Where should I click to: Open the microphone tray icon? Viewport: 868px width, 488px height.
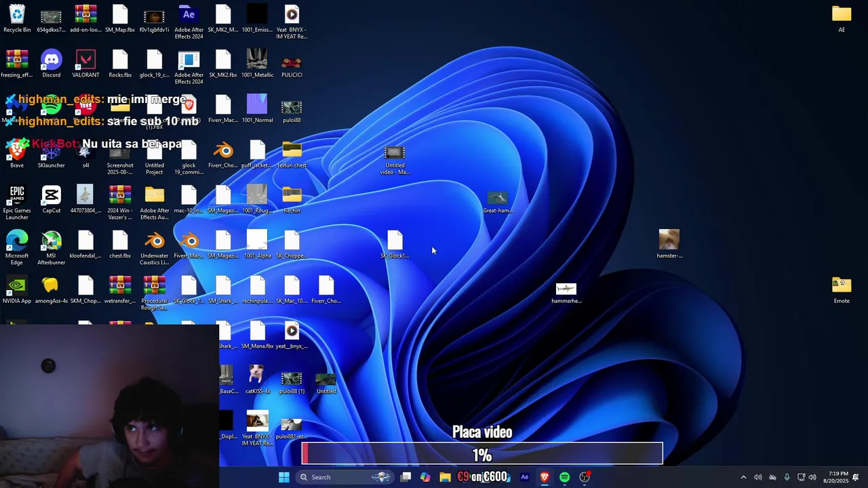[x=787, y=477]
